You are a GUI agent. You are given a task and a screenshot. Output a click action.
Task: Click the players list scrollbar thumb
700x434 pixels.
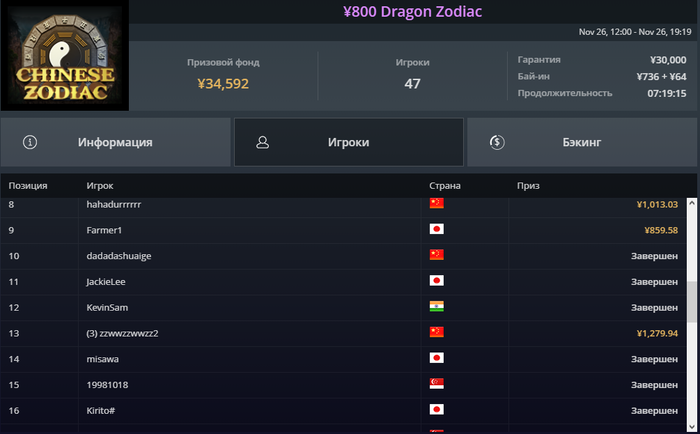click(x=692, y=301)
